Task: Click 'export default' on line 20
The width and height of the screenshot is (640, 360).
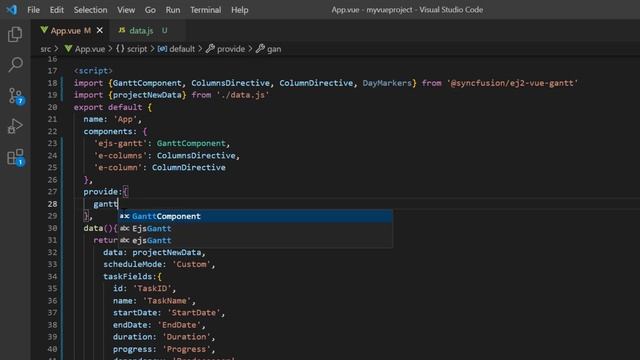Action: coord(108,107)
